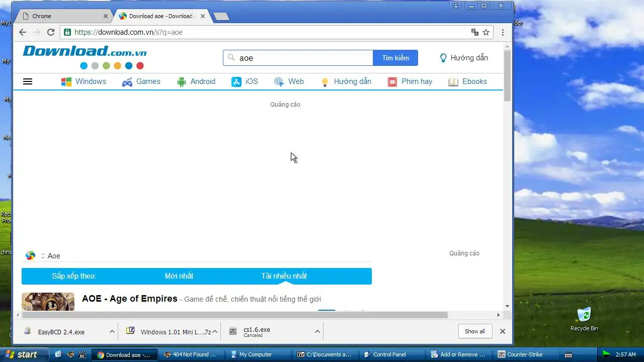Viewport: 644px width, 362px height.
Task: Switch to the Chrome tab
Action: tap(63, 16)
